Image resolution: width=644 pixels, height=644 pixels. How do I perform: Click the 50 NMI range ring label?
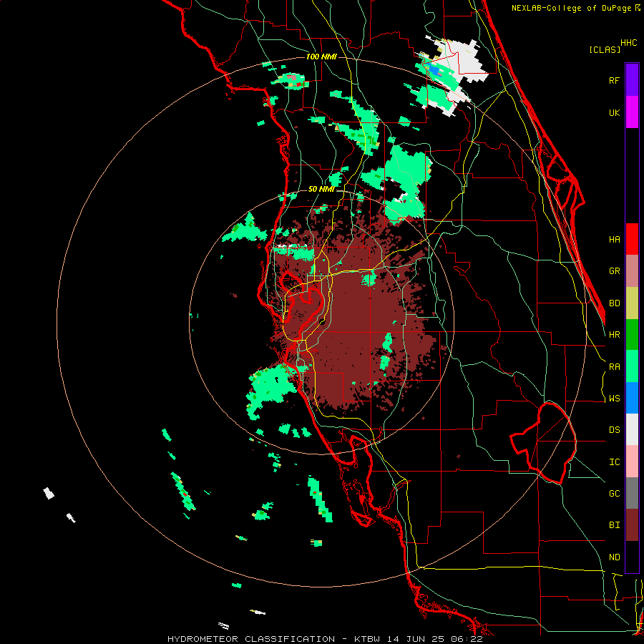(321, 190)
